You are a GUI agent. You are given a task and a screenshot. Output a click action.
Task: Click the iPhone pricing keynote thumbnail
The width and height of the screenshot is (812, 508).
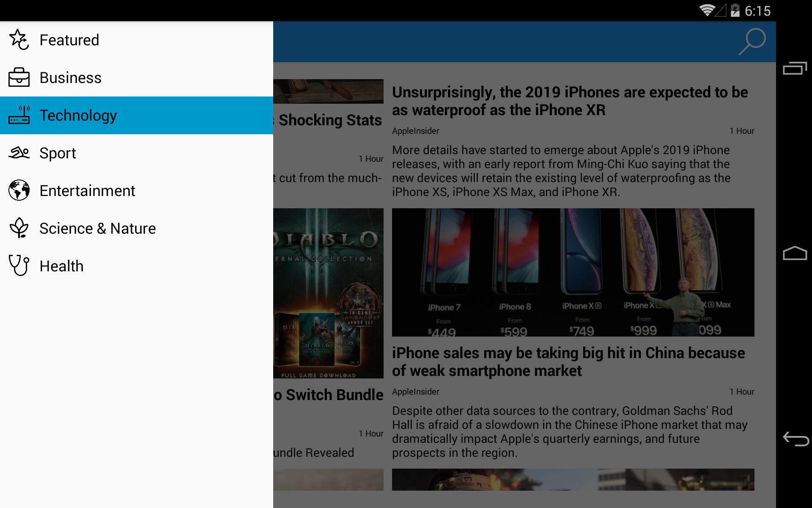pos(573,272)
